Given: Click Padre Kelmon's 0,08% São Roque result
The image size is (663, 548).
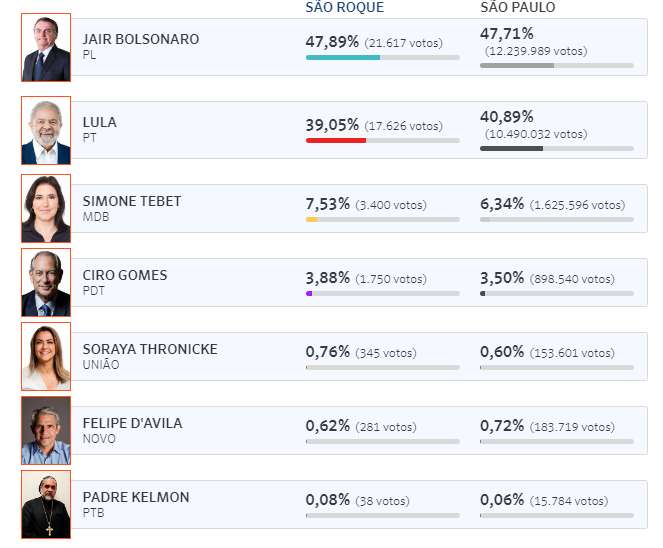Looking at the screenshot, I should point(328,500).
